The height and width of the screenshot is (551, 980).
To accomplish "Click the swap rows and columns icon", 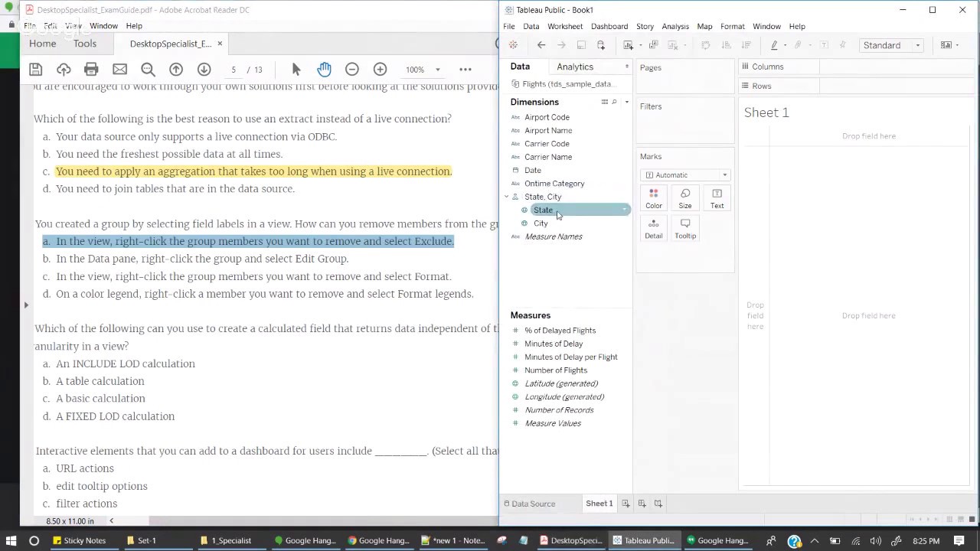I will [706, 45].
